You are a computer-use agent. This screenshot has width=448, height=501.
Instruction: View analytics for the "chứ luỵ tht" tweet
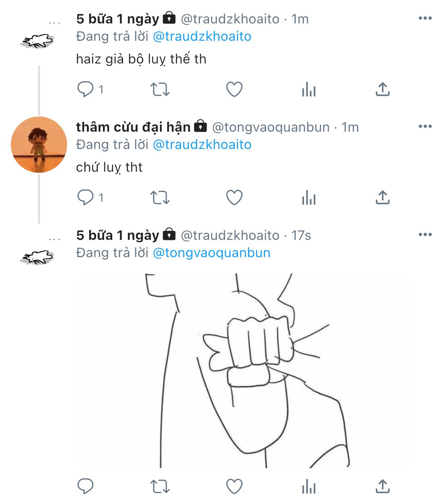tap(309, 197)
